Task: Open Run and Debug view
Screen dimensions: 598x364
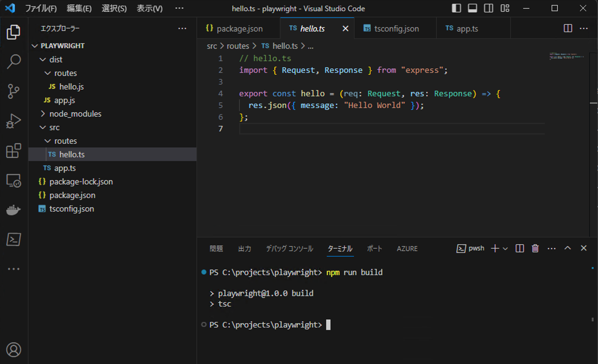Action: coord(14,121)
